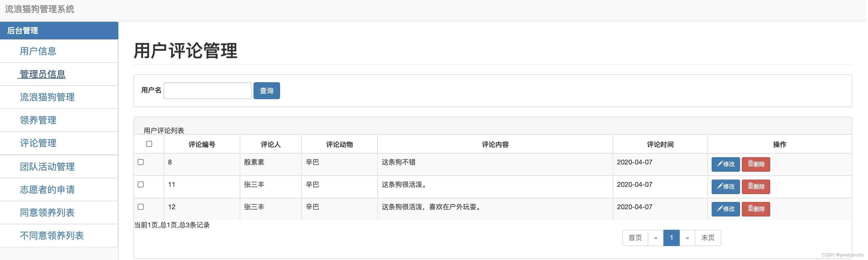Select page 1 in pagination

pos(673,238)
